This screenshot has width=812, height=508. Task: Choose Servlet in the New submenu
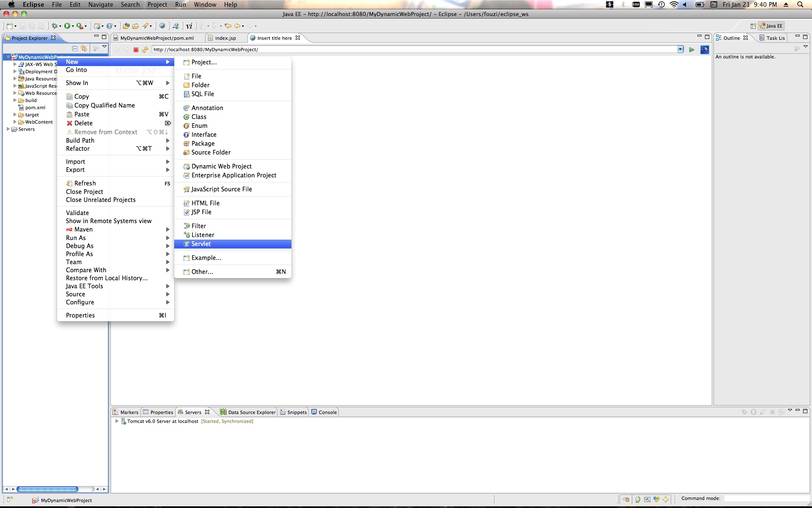[233, 244]
